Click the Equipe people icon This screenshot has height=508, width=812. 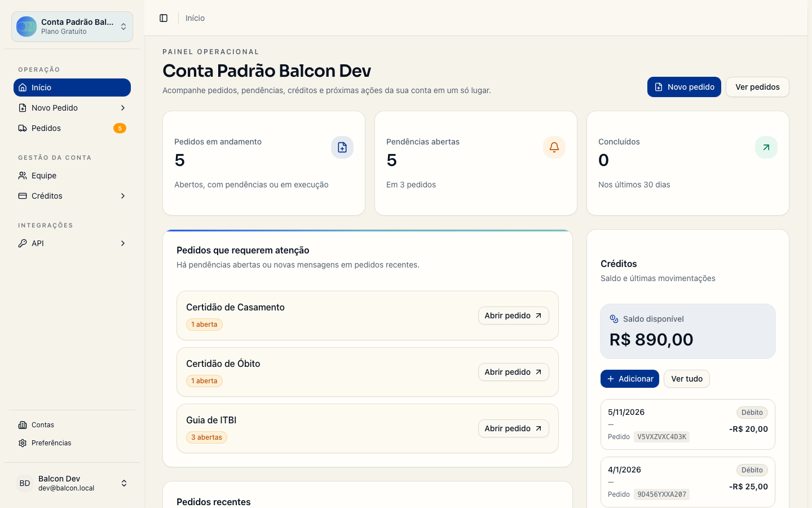(x=23, y=176)
